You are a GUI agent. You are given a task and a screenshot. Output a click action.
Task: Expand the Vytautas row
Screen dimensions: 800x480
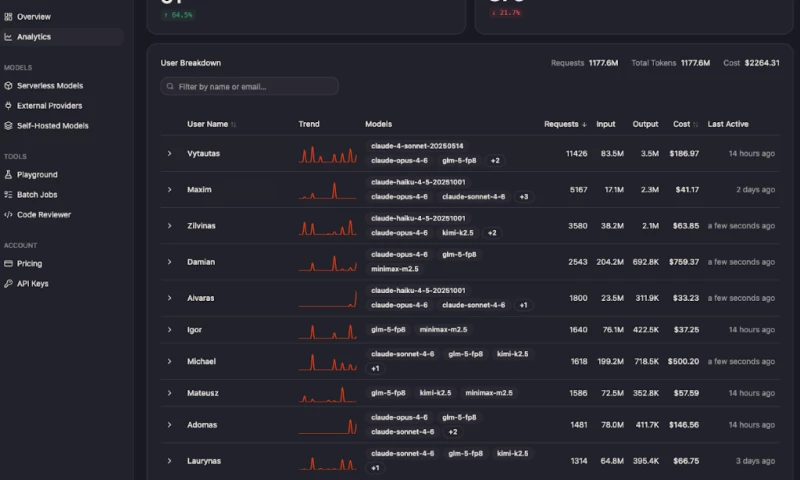click(x=169, y=154)
